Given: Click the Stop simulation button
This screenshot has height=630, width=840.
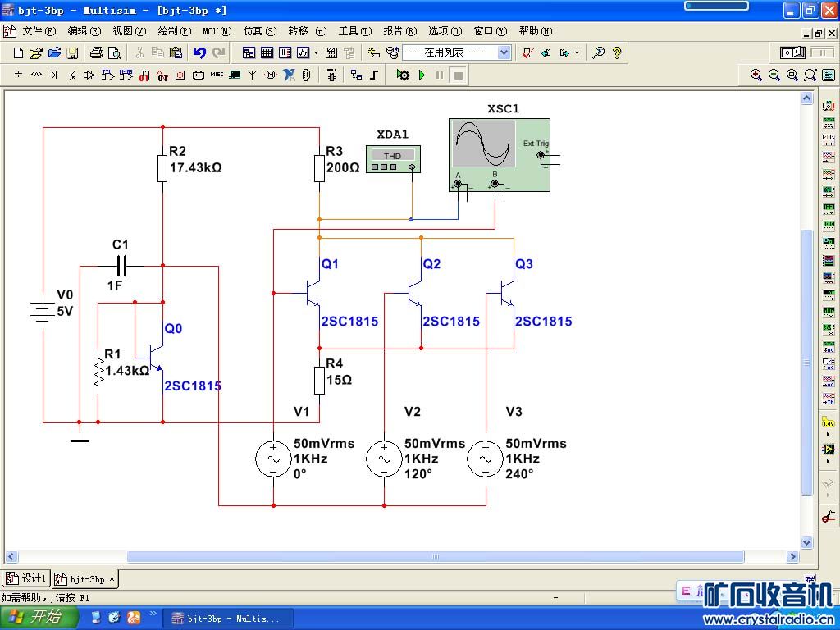Looking at the screenshot, I should [x=459, y=75].
